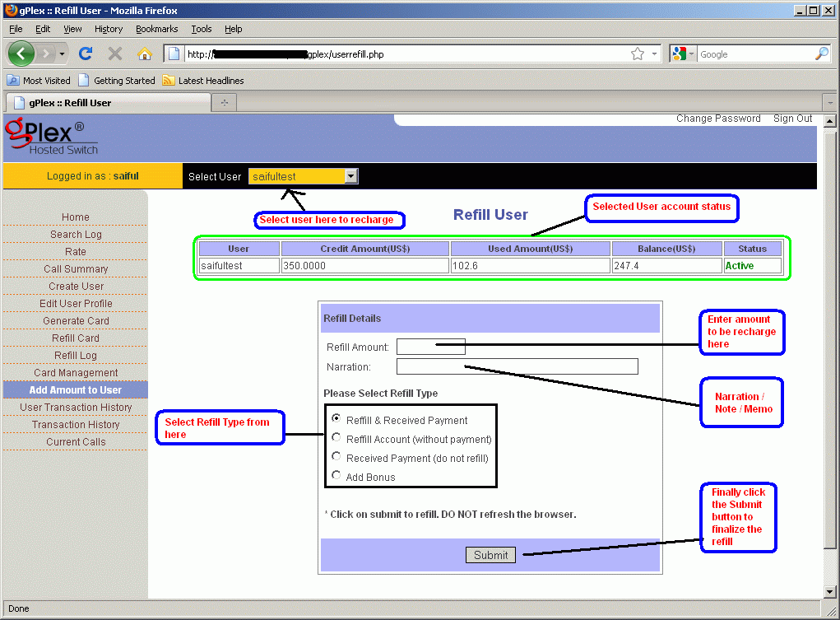Choose Add Bonus refill type

(336, 475)
